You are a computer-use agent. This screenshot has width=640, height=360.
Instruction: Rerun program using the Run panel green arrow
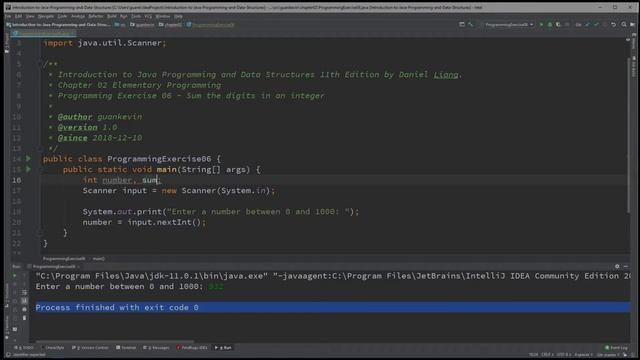(15, 276)
